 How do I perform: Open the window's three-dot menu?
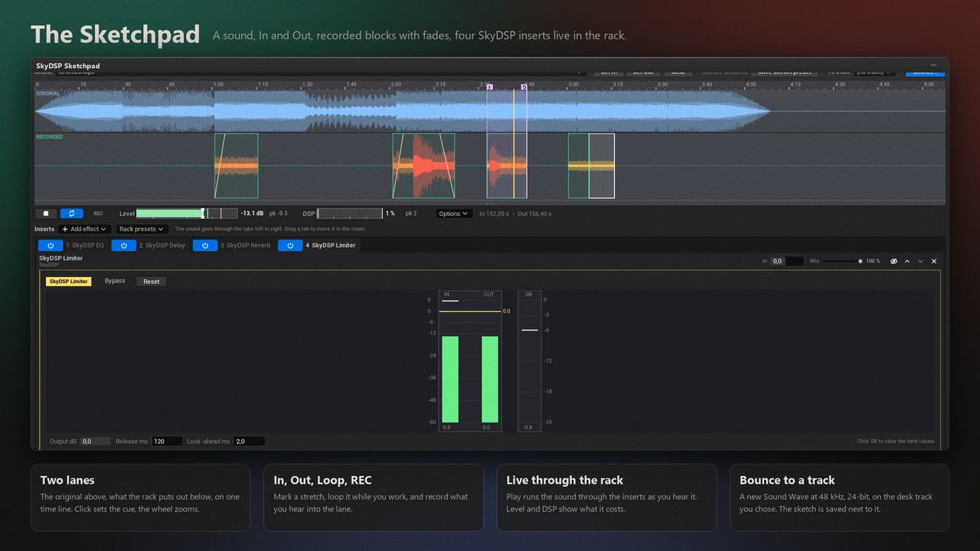click(x=933, y=65)
